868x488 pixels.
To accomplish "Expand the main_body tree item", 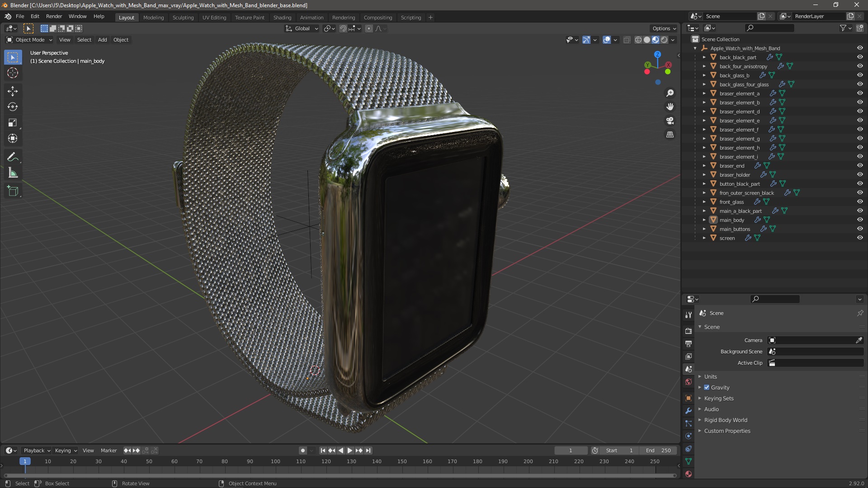I will pyautogui.click(x=704, y=220).
